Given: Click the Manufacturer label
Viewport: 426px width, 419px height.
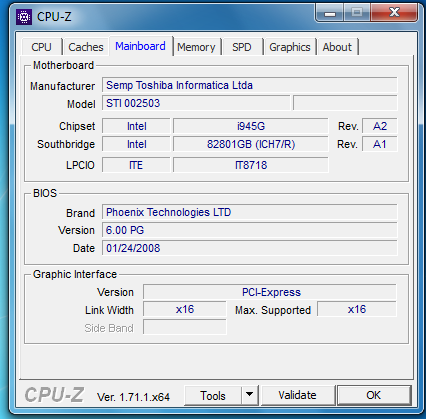Looking at the screenshot, I should point(63,86).
